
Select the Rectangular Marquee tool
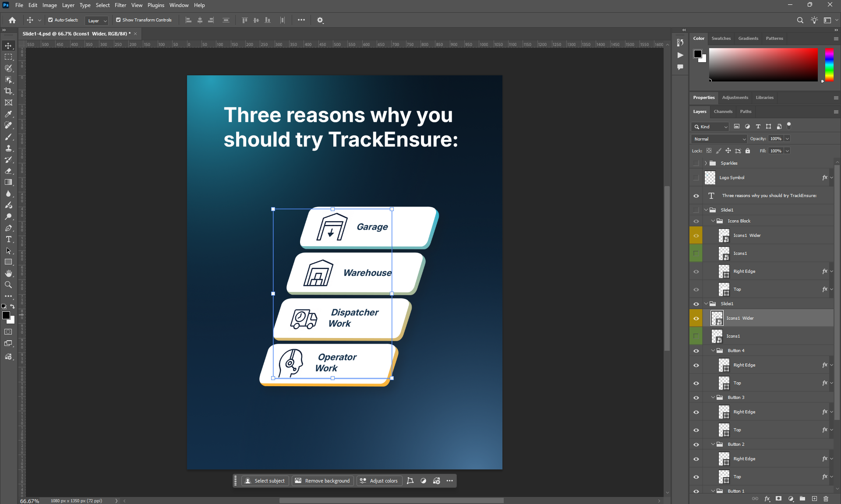coord(8,57)
